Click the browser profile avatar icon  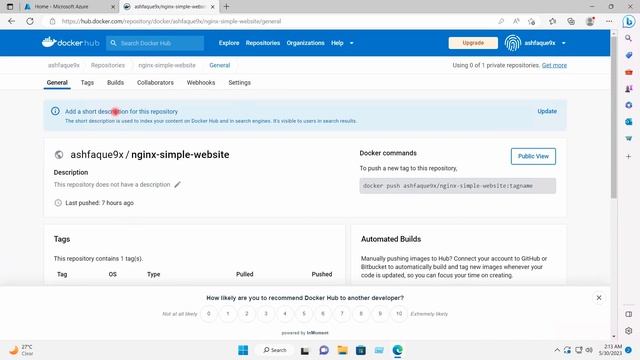coord(590,21)
